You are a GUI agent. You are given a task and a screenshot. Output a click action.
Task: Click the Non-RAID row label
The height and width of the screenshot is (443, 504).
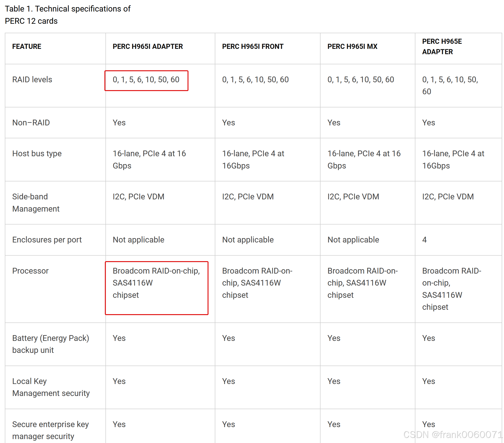pos(31,123)
